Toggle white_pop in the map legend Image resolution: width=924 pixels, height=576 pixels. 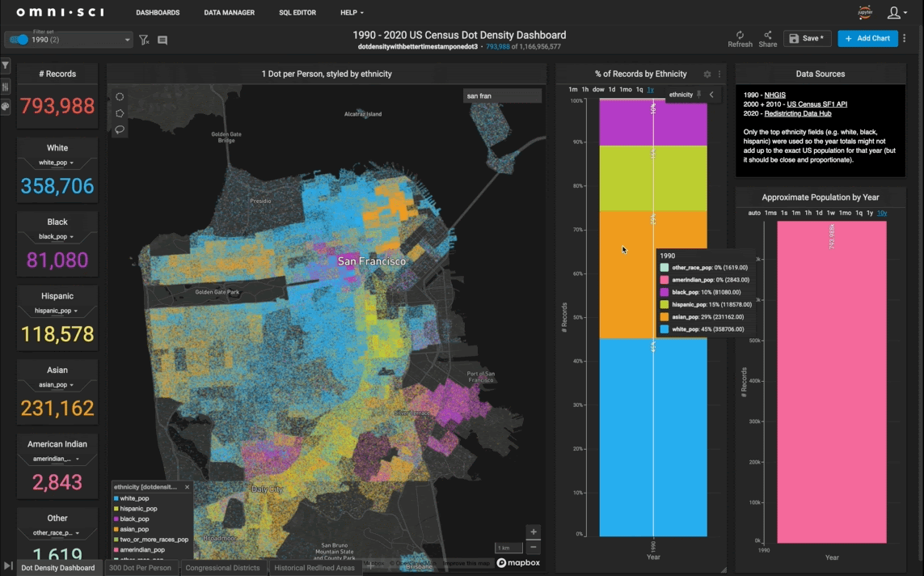tap(133, 498)
